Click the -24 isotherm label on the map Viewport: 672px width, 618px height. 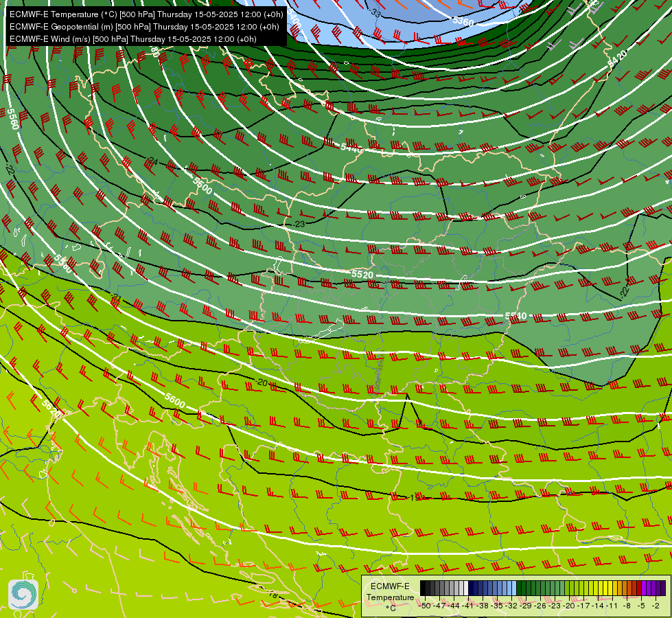tap(152, 161)
